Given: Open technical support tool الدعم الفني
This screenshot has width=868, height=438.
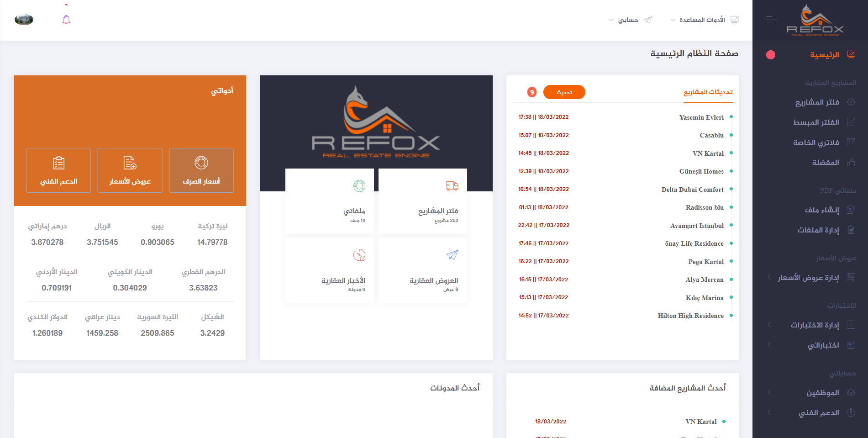Looking at the screenshot, I should (x=58, y=170).
